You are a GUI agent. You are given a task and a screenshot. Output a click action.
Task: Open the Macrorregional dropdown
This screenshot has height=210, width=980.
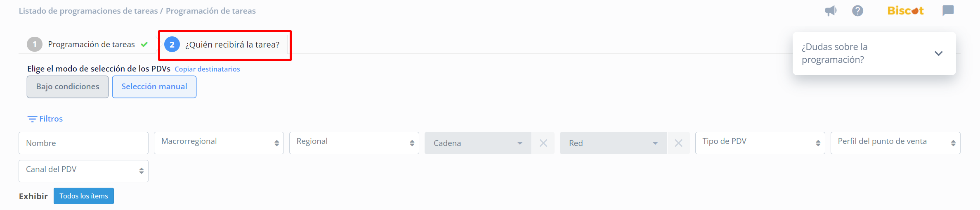[x=219, y=143]
